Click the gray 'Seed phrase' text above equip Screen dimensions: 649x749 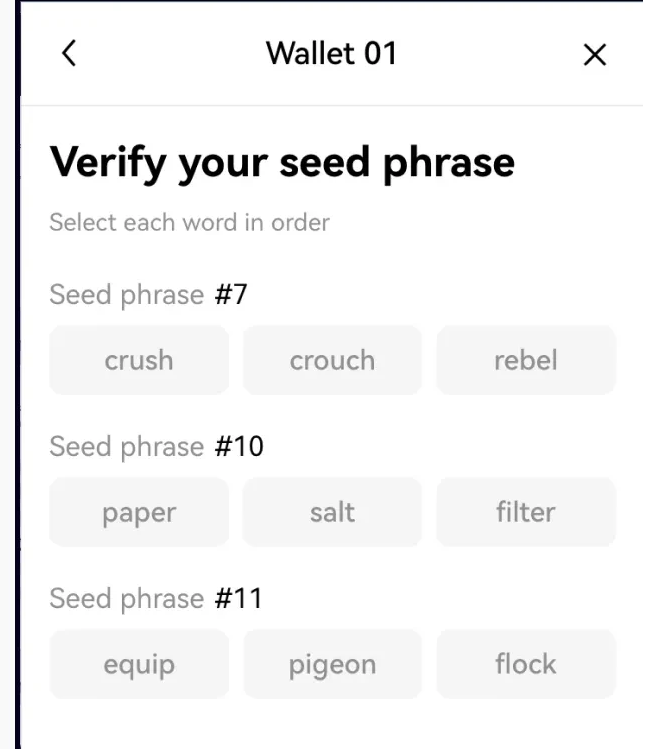pos(126,598)
